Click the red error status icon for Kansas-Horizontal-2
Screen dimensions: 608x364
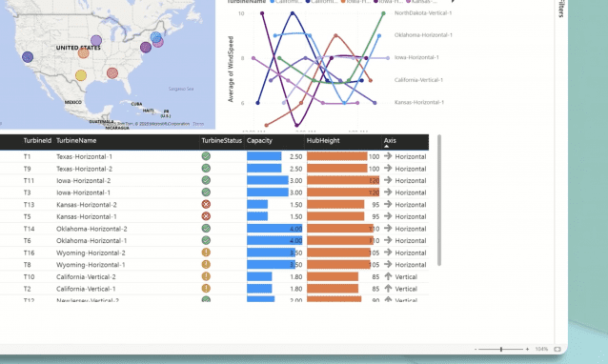point(206,204)
